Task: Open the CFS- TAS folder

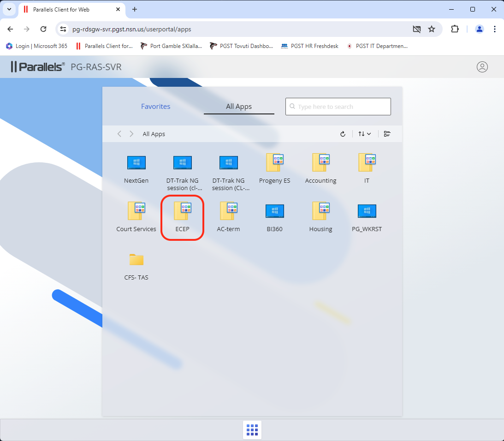Action: click(136, 266)
